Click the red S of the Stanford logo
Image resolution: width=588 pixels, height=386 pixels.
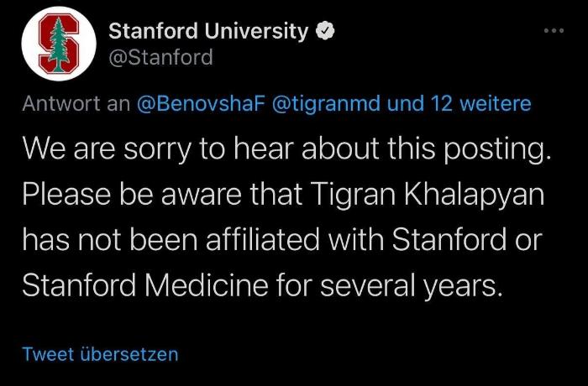(x=59, y=44)
